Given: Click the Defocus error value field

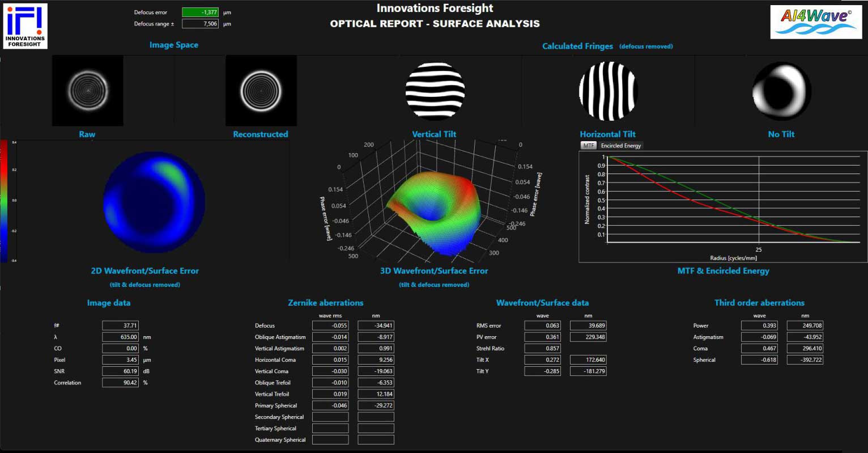Looking at the screenshot, I should coord(200,12).
